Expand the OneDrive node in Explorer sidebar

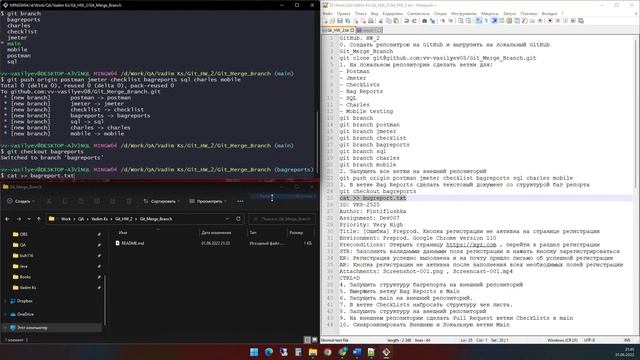click(5, 314)
